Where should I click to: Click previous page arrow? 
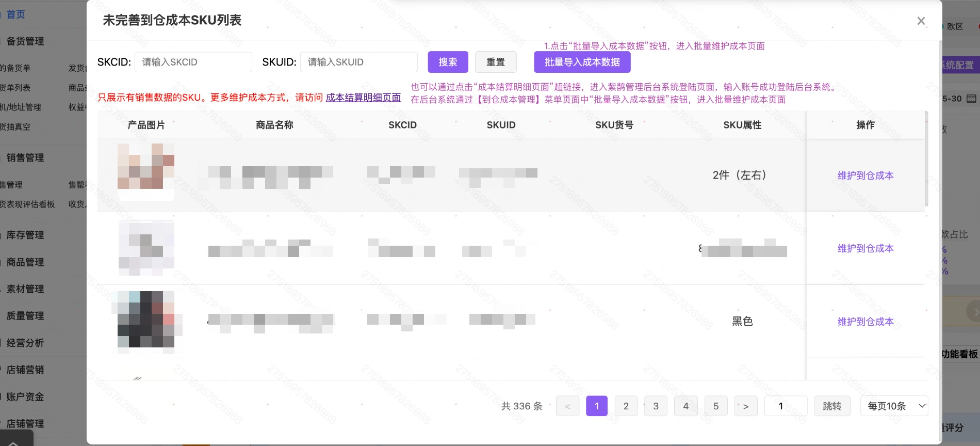click(x=567, y=406)
